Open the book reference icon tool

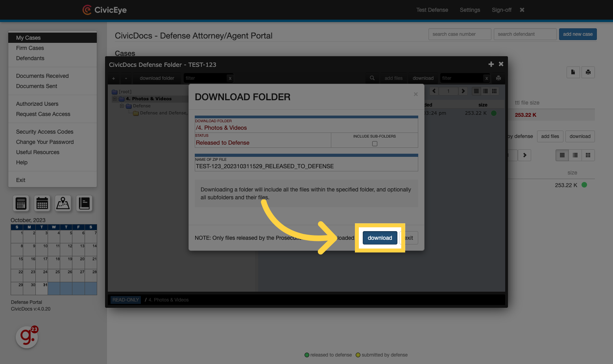pyautogui.click(x=84, y=203)
